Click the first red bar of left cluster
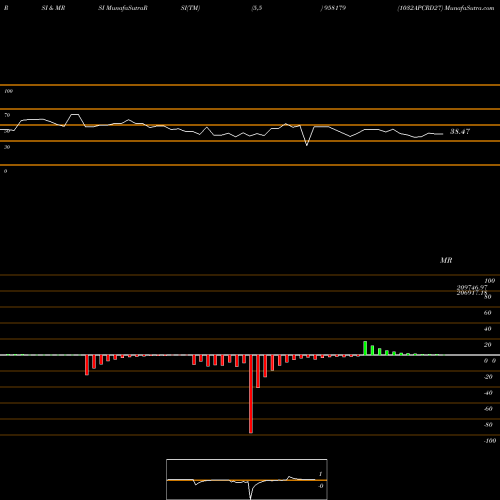 (x=87, y=365)
